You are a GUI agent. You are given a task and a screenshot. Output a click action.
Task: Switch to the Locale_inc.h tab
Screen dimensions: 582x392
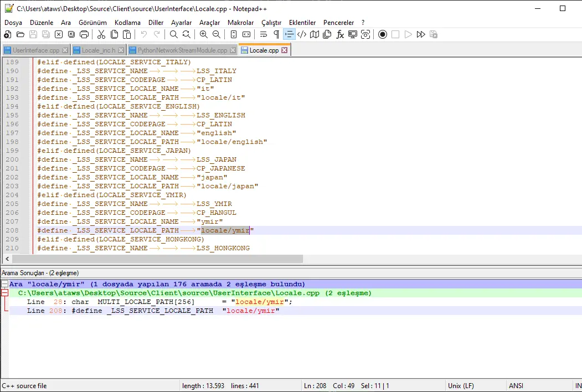99,50
